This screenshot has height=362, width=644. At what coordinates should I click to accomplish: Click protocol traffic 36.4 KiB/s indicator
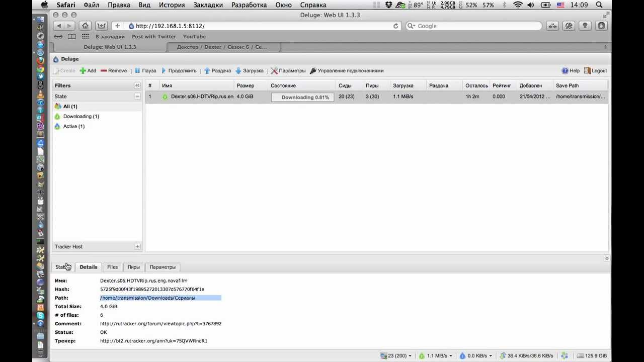(x=526, y=355)
